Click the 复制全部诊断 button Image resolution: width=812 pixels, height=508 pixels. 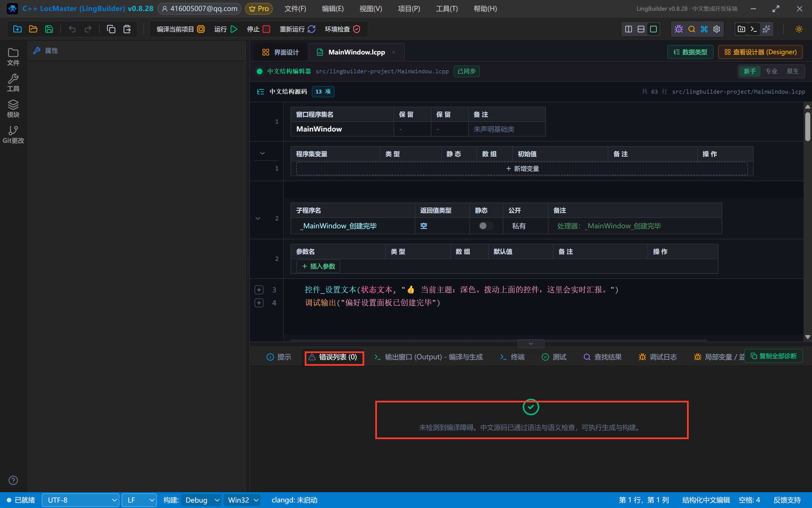click(773, 356)
